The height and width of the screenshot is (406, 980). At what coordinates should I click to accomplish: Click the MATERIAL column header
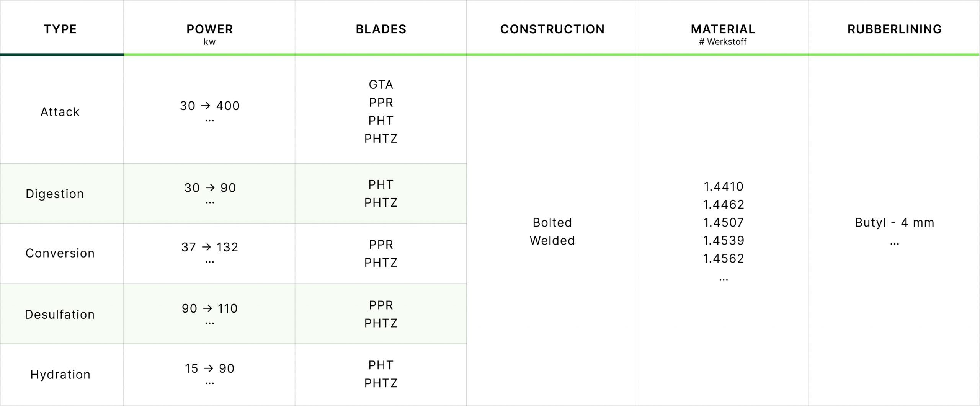pyautogui.click(x=723, y=29)
